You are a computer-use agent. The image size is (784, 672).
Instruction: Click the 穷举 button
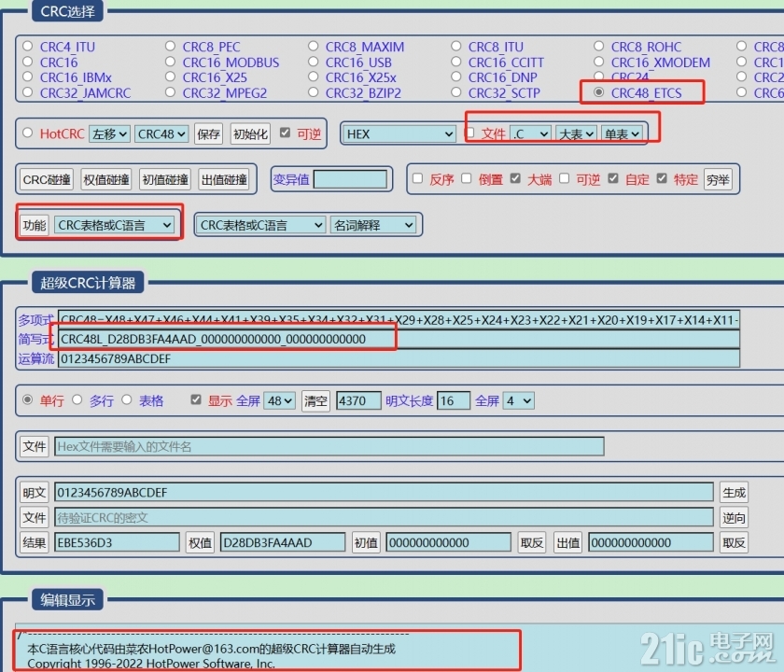pos(718,179)
